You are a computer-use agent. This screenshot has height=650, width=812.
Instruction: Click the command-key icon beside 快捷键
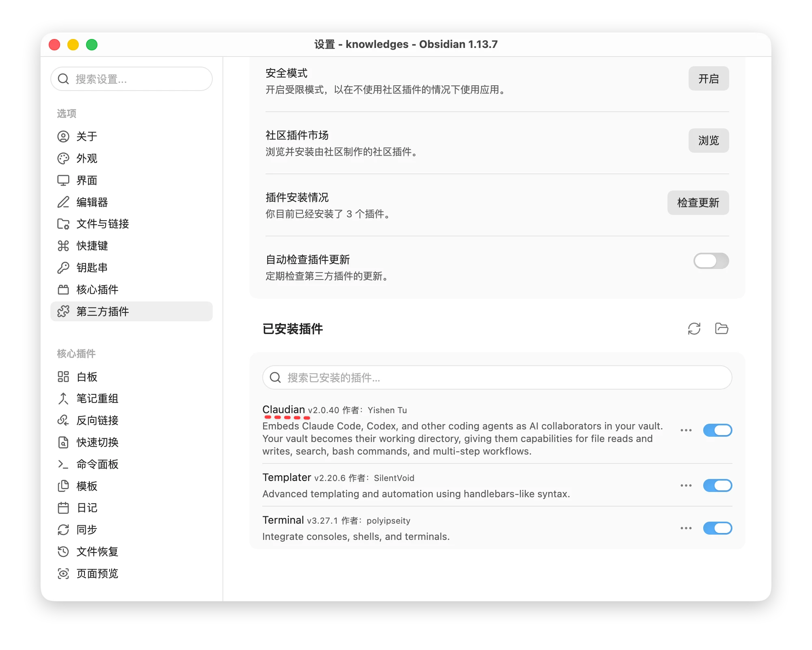(63, 246)
